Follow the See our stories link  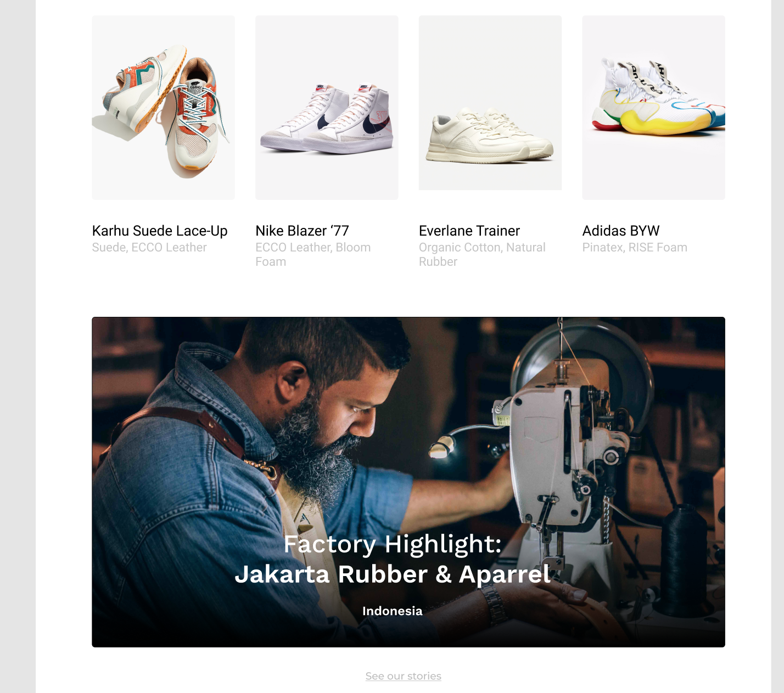pyautogui.click(x=404, y=676)
